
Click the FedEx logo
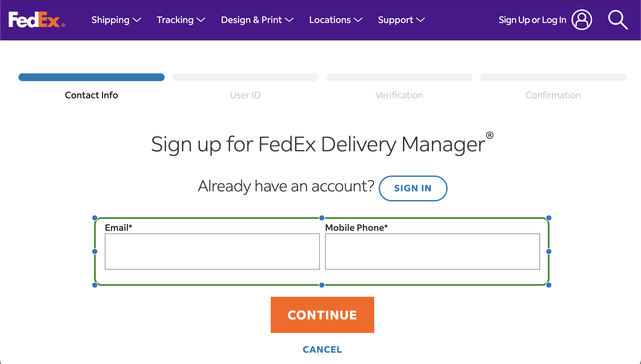click(37, 20)
